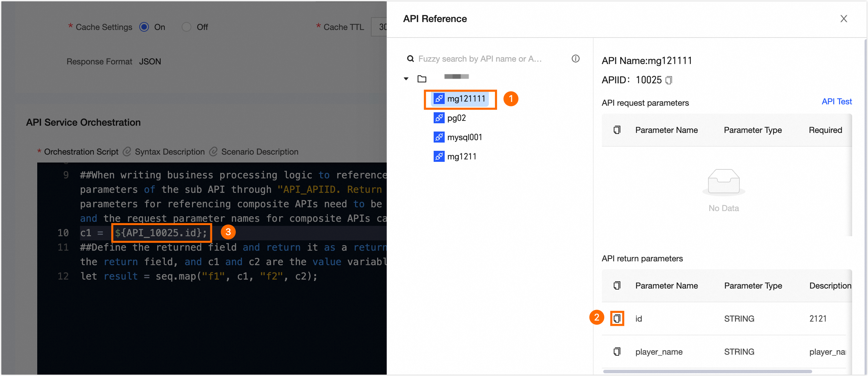Screen dimensions: 868x376
Task: Select Cache Settings On radio button
Action: click(144, 27)
